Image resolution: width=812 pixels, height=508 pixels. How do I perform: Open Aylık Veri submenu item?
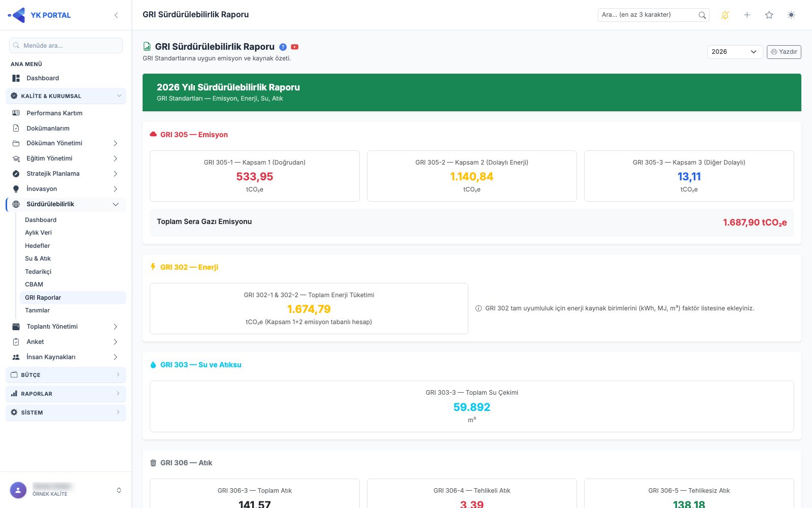coord(39,233)
